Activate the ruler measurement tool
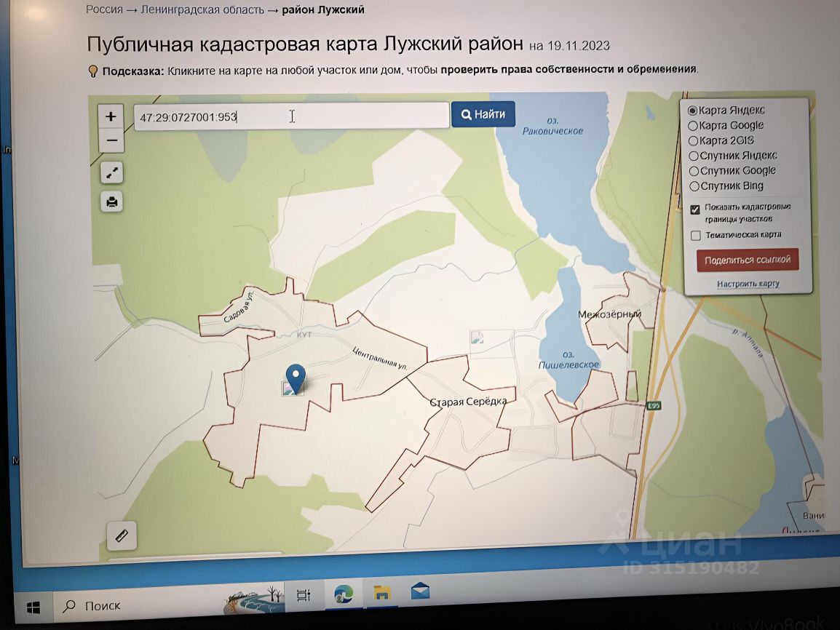Viewport: 840px width, 630px height. click(122, 535)
